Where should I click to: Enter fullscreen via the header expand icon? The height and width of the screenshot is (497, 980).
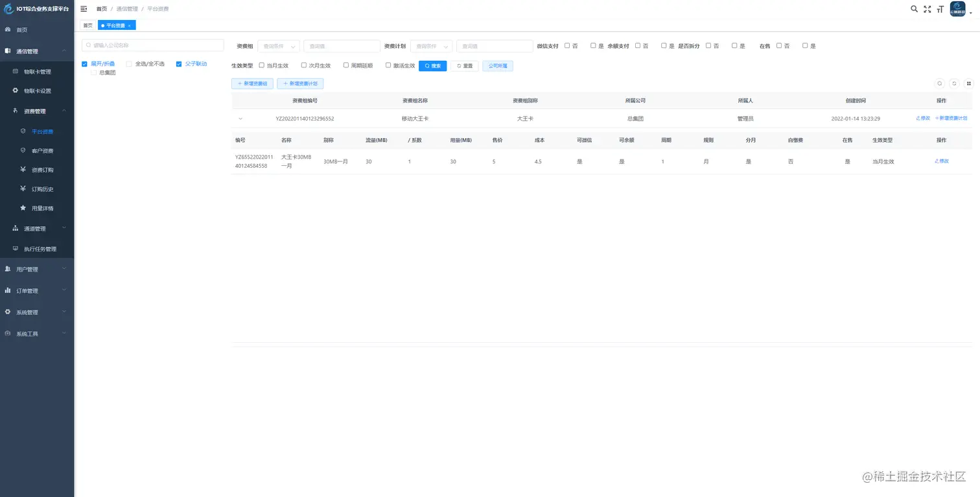click(927, 8)
